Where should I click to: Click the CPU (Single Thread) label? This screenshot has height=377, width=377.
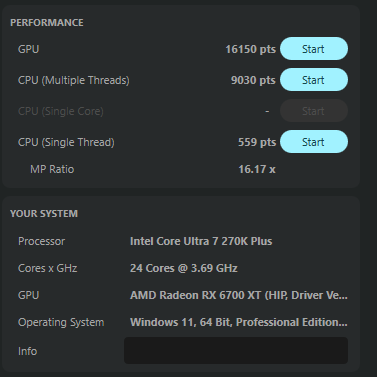[66, 142]
